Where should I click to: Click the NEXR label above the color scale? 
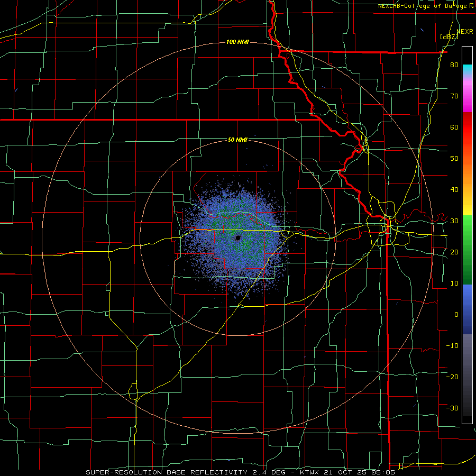(465, 32)
